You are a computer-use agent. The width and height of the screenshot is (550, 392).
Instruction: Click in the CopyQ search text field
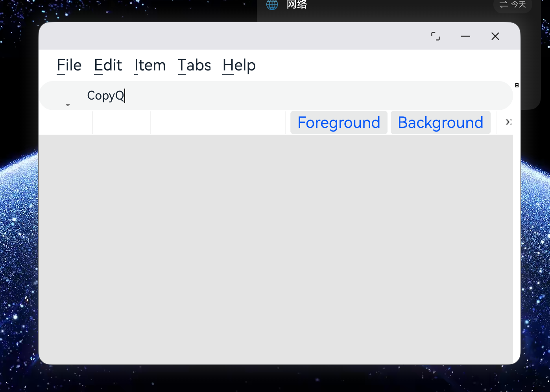coord(275,96)
